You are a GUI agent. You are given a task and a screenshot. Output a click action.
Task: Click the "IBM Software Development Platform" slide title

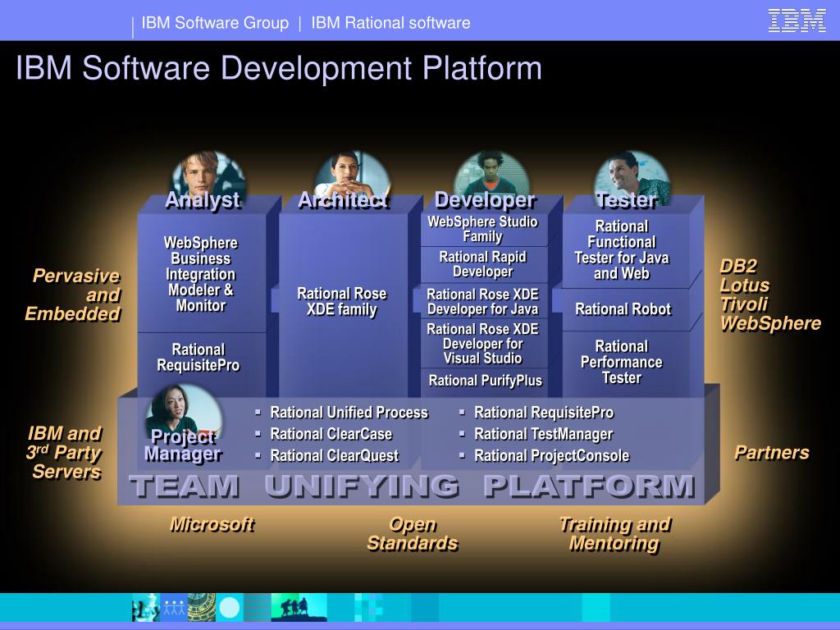279,68
